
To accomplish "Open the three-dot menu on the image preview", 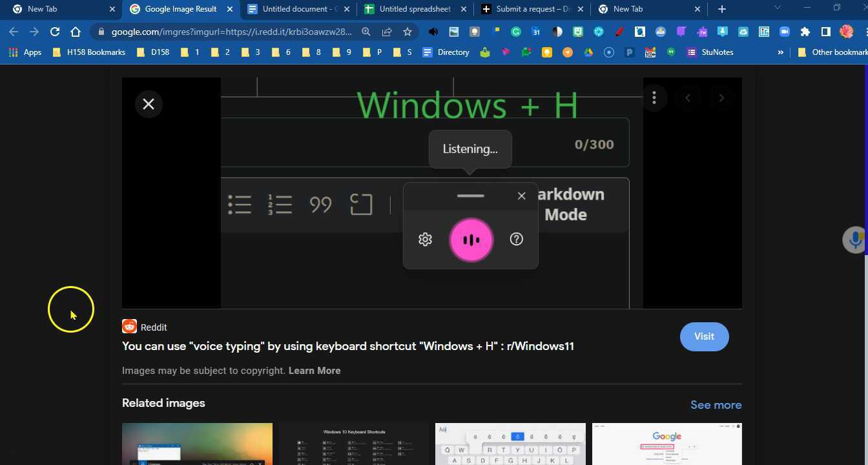I will [x=654, y=97].
